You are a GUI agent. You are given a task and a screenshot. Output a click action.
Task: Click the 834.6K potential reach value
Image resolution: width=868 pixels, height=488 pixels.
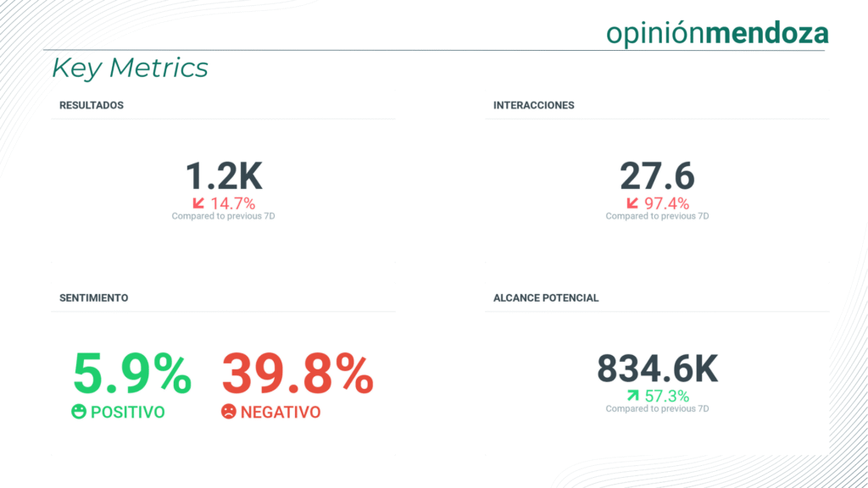[657, 369]
